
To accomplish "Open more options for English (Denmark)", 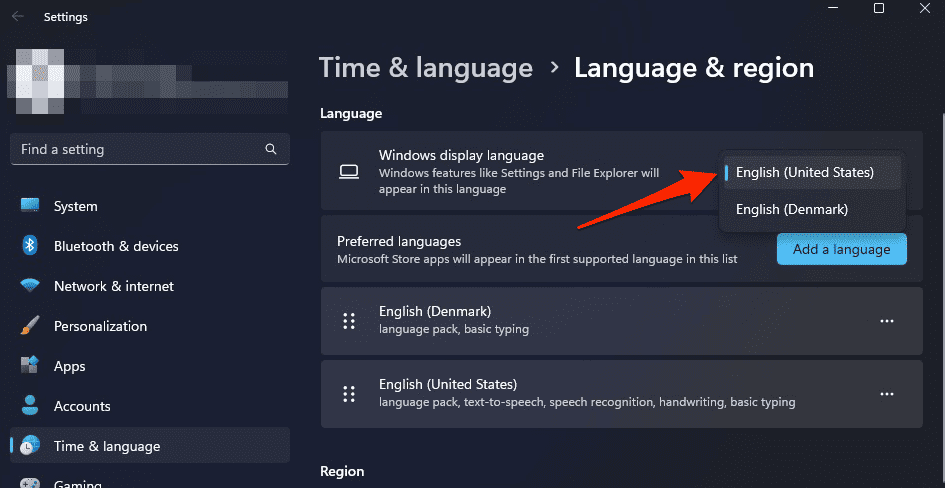I will pyautogui.click(x=886, y=321).
